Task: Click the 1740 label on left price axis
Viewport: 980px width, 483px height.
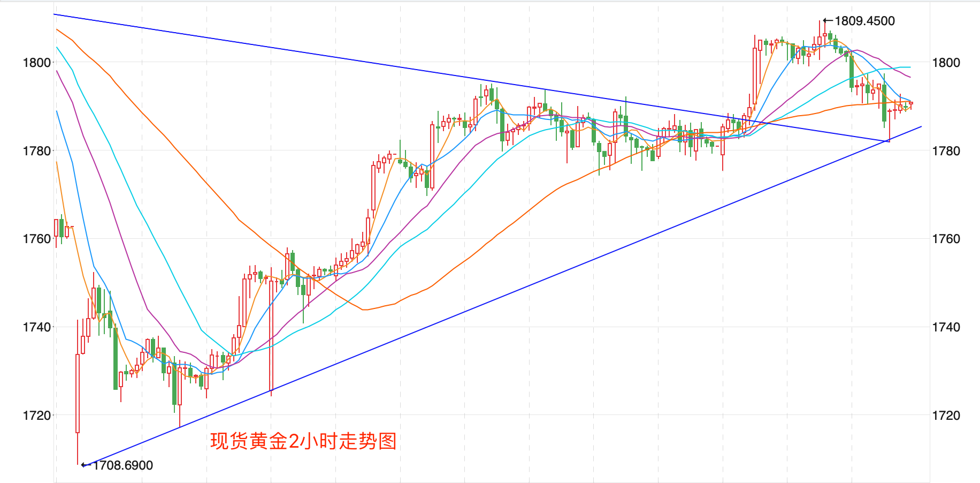Action: pos(36,327)
